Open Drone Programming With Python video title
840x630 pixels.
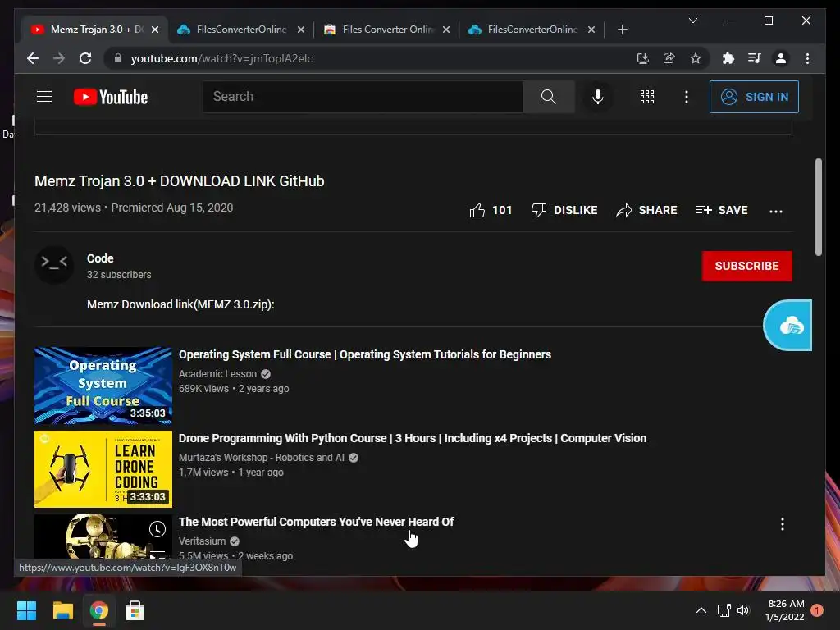[412, 438]
